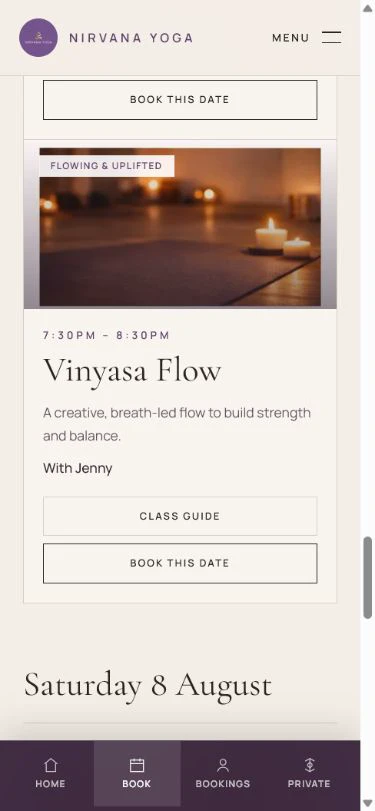This screenshot has height=811, width=375.
Task: Click the With Jenny instructor text
Action: (x=78, y=469)
